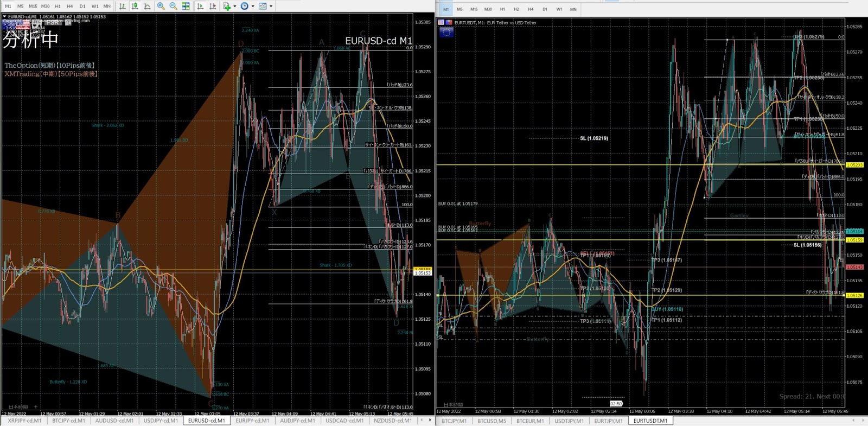This screenshot has height=426, width=868.
Task: Enable chart auto scroll icon
Action: (x=200, y=6)
